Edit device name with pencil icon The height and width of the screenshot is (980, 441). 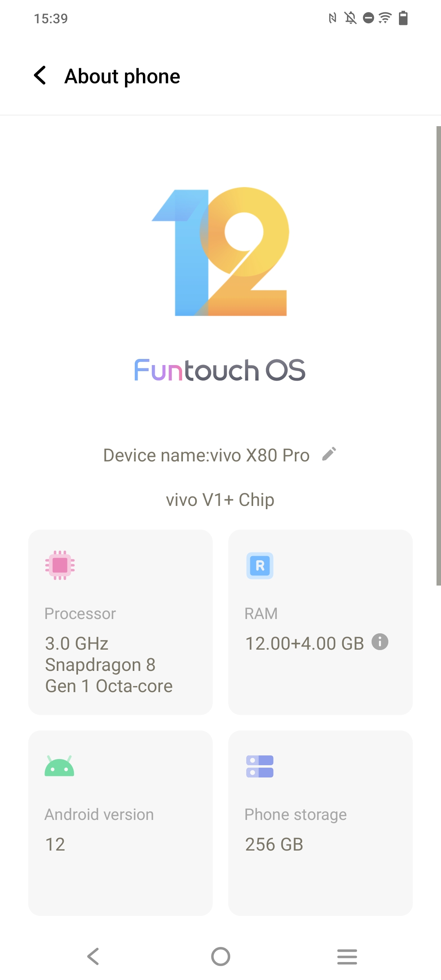click(329, 454)
